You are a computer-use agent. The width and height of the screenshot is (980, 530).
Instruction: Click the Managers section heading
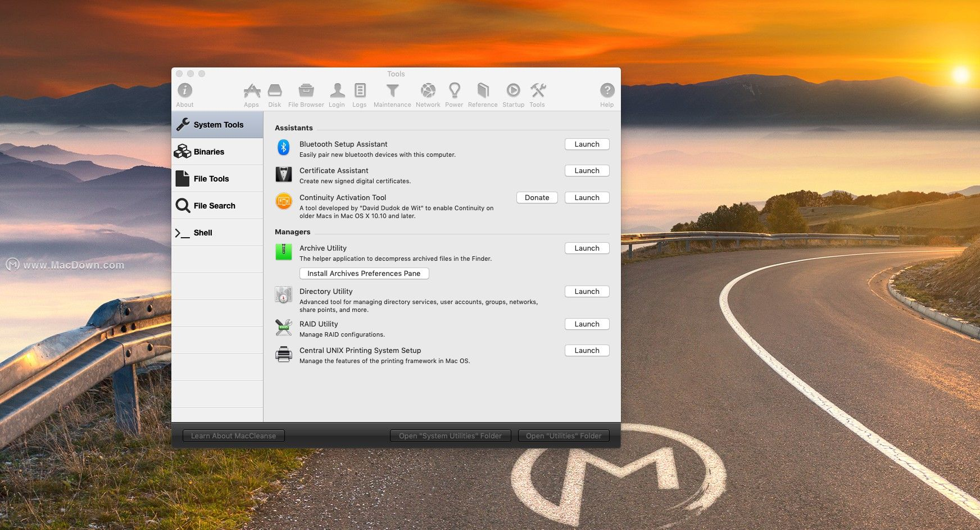293,232
